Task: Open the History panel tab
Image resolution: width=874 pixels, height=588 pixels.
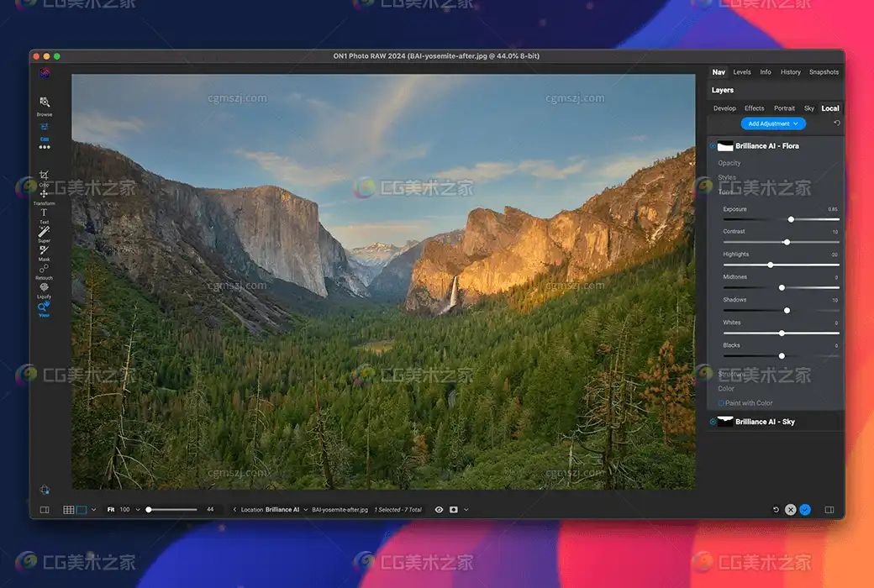Action: tap(790, 72)
